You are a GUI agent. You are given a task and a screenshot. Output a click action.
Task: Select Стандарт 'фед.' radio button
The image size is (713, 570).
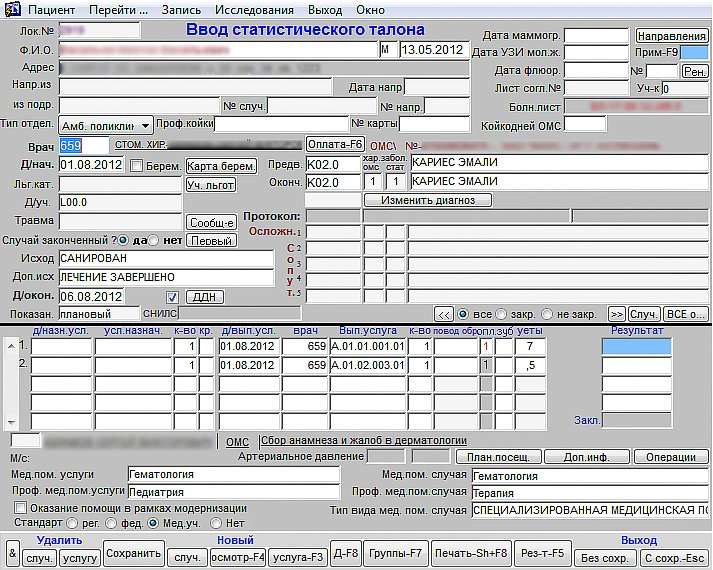111,524
